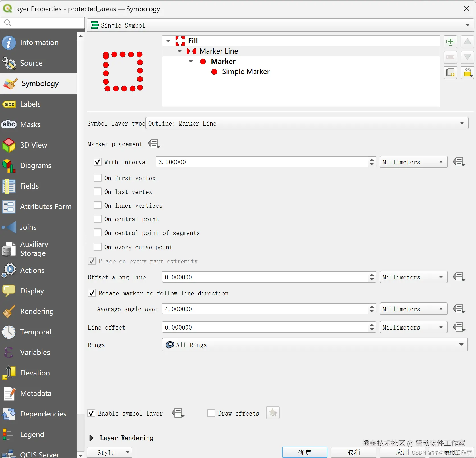Click the Fields sidebar icon
The width and height of the screenshot is (476, 458).
coord(9,186)
